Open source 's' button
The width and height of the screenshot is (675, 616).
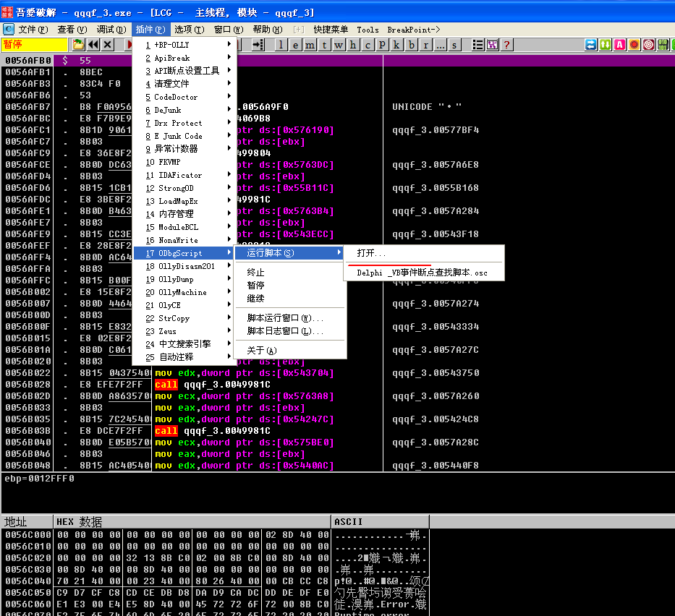point(454,45)
